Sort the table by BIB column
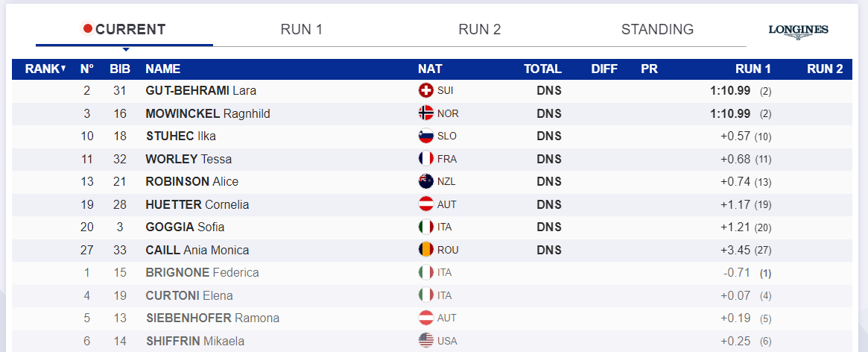Image resolution: width=868 pixels, height=352 pixels. [x=120, y=69]
